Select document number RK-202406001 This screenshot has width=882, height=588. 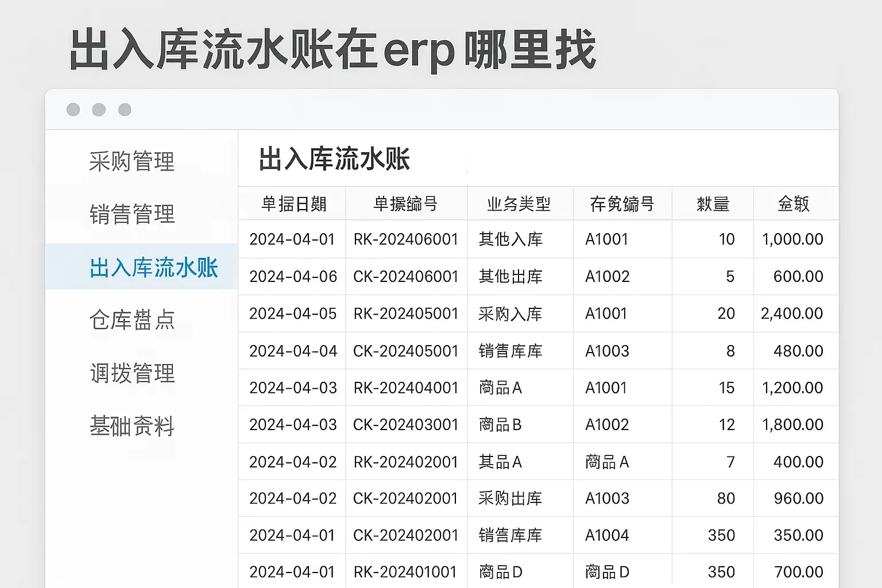pos(406,239)
